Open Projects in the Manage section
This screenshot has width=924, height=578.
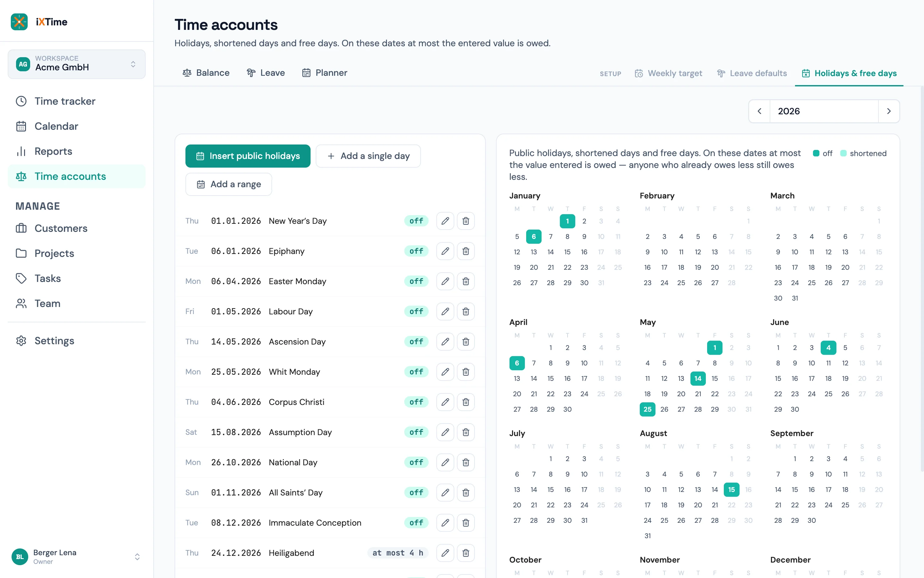[x=76, y=253]
